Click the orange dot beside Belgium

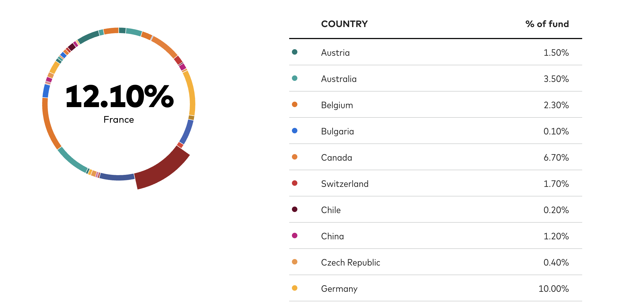(295, 104)
